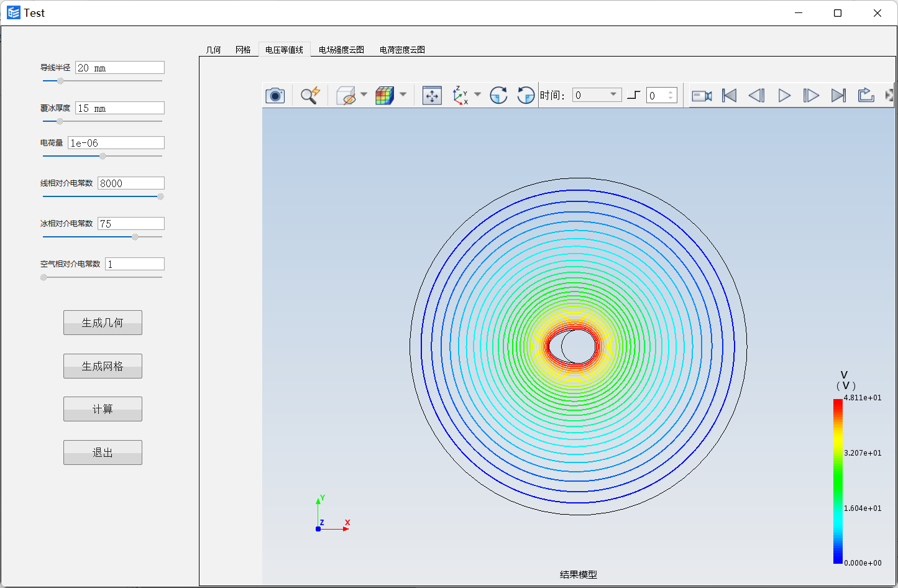
Task: Click the legend maximum value 4.811e+01
Action: point(863,398)
